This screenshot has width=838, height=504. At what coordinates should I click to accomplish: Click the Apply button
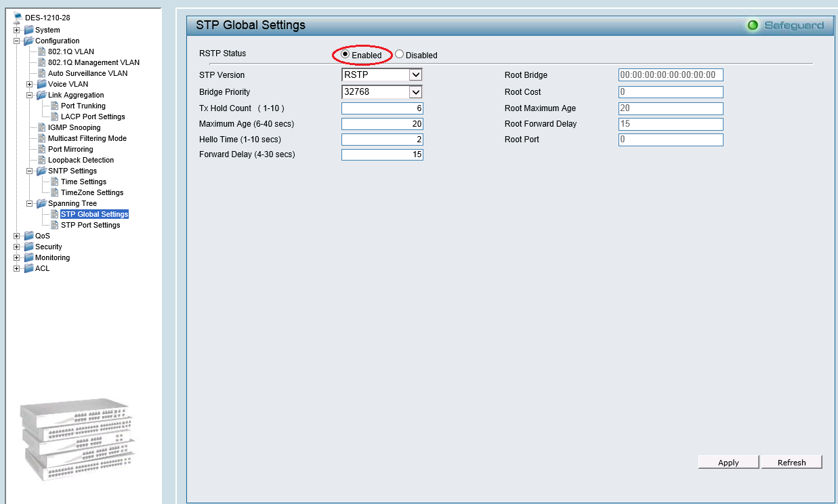[728, 462]
